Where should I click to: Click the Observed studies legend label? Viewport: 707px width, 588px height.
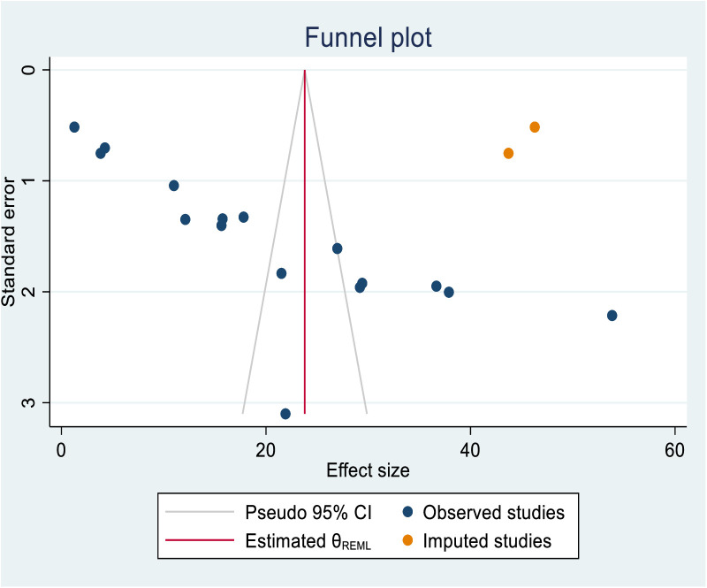coord(494,513)
